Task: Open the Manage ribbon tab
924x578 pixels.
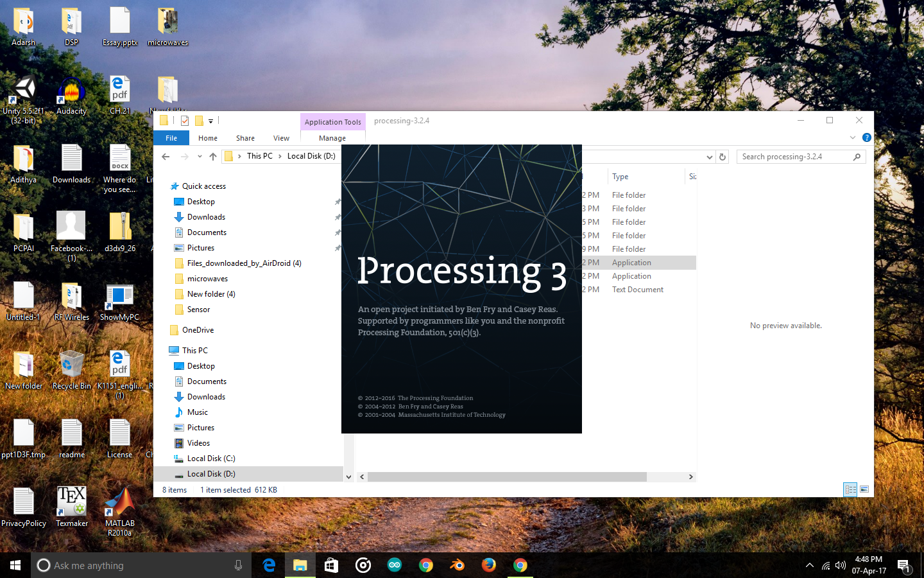Action: 332,138
